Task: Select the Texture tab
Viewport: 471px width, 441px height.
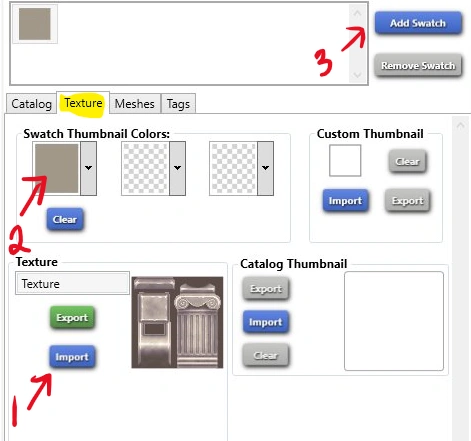Action: point(83,103)
